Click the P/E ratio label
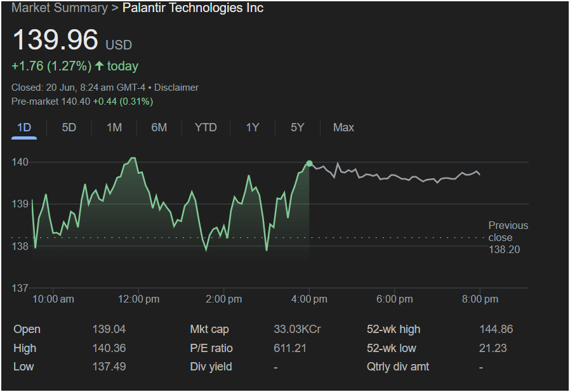Screen dimensions: 570x392 [211, 348]
